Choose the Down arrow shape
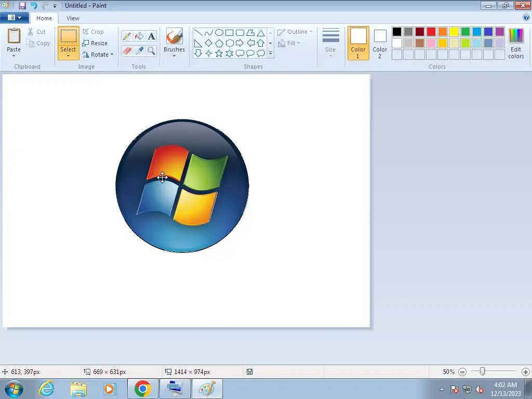 (x=198, y=54)
